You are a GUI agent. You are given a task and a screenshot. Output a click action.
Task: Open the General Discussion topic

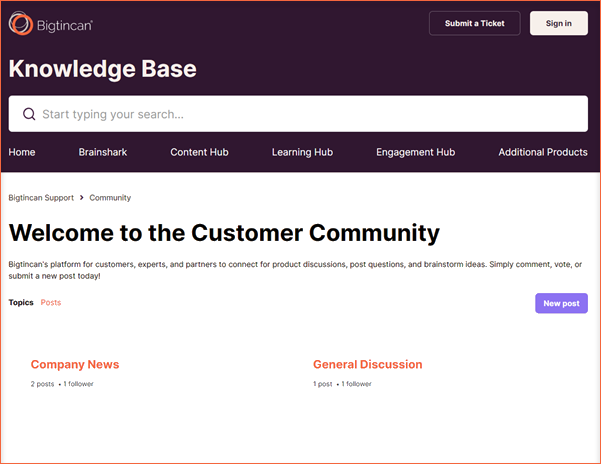tap(368, 364)
